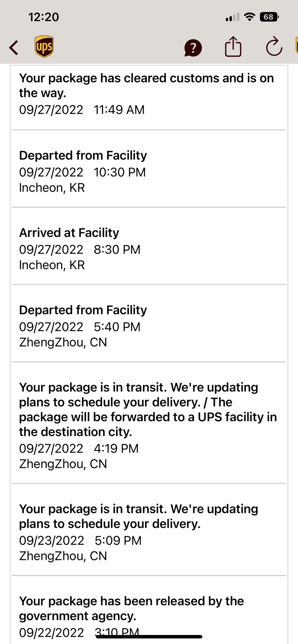Tap the Incheon, KR location under Arrived
This screenshot has width=298, height=644.
(x=52, y=265)
